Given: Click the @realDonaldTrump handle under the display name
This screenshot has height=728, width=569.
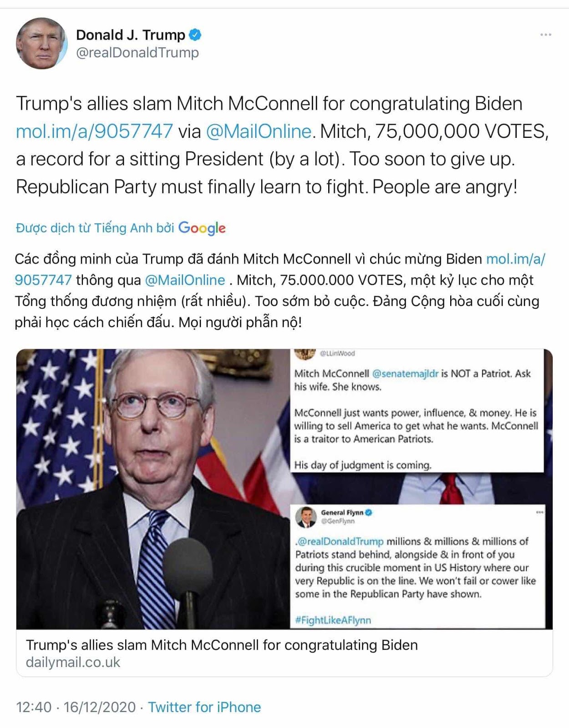Looking at the screenshot, I should point(137,53).
